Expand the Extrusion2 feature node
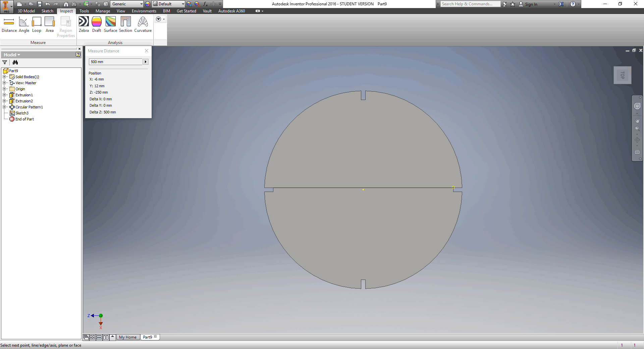 (x=4, y=101)
